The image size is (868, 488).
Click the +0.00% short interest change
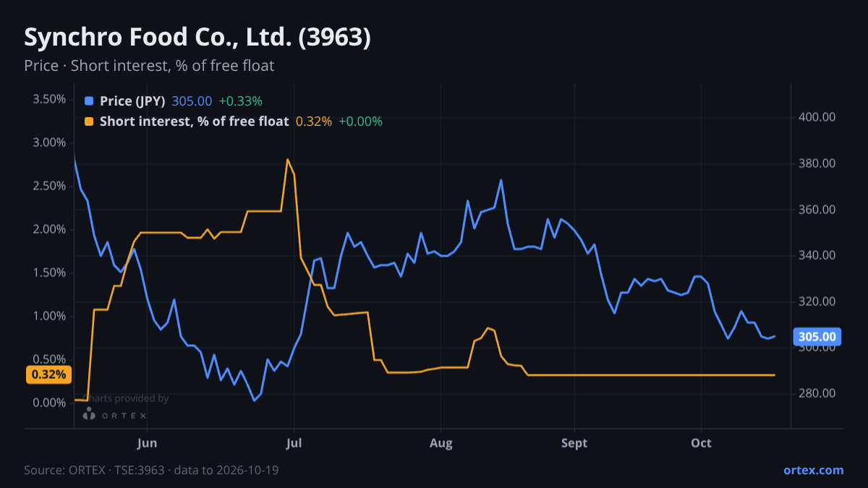pyautogui.click(x=360, y=121)
